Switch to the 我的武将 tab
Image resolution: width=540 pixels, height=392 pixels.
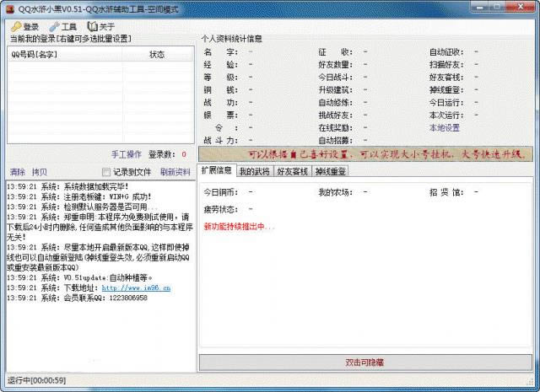[x=255, y=171]
